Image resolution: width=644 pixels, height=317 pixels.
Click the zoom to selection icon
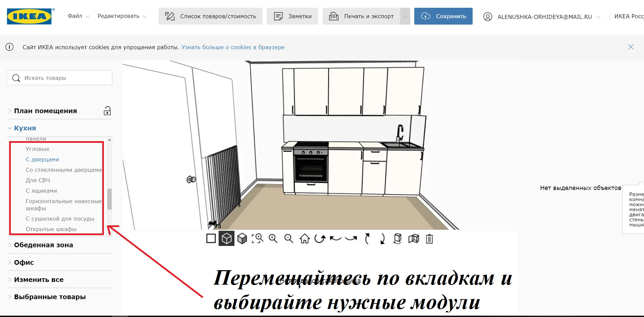[258, 239]
